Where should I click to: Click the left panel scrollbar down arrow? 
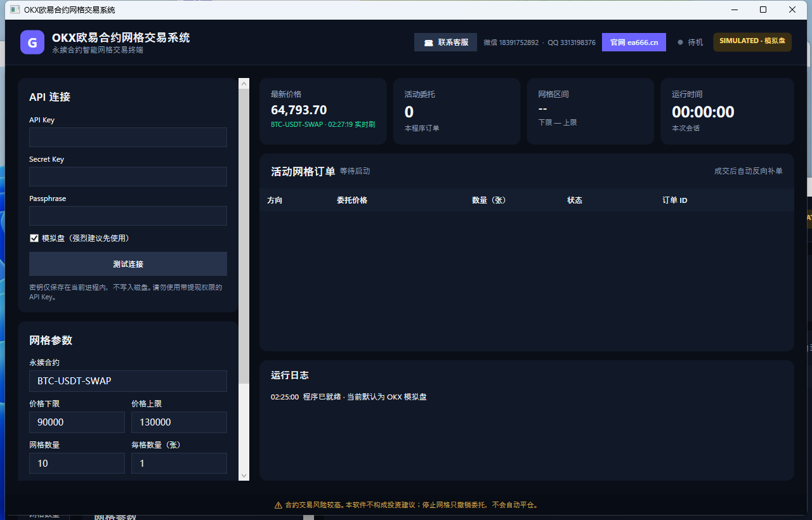[244, 475]
